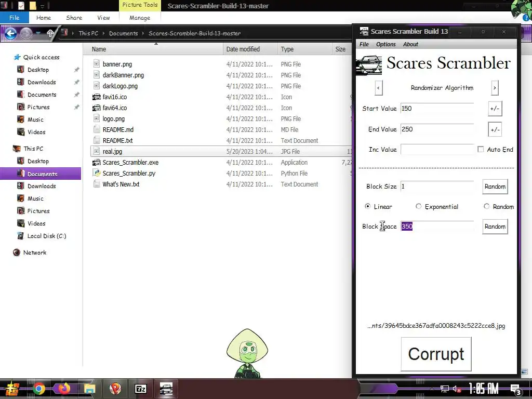Click the Scares Scrambler logo image
Screen dimensions: 532x399
369,65
